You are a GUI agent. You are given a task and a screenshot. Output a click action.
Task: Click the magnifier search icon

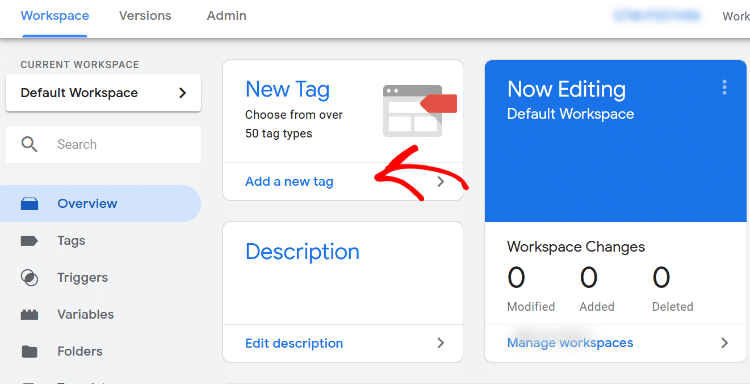click(x=29, y=144)
